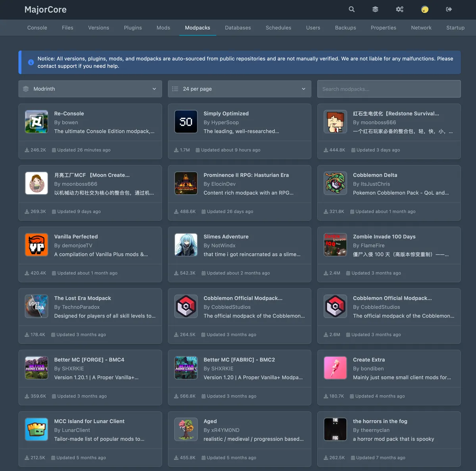
Task: Click the blue info icon in notice
Action: click(31, 62)
